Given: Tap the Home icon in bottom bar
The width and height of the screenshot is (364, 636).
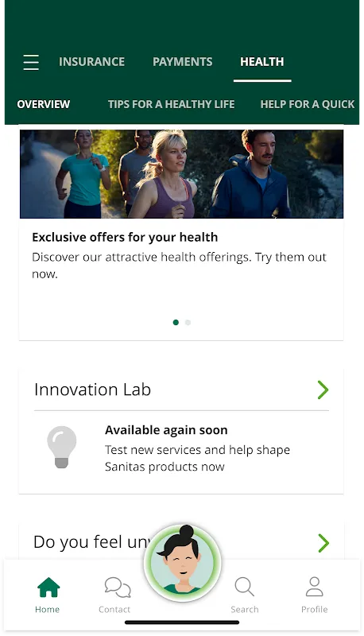Looking at the screenshot, I should (48, 588).
